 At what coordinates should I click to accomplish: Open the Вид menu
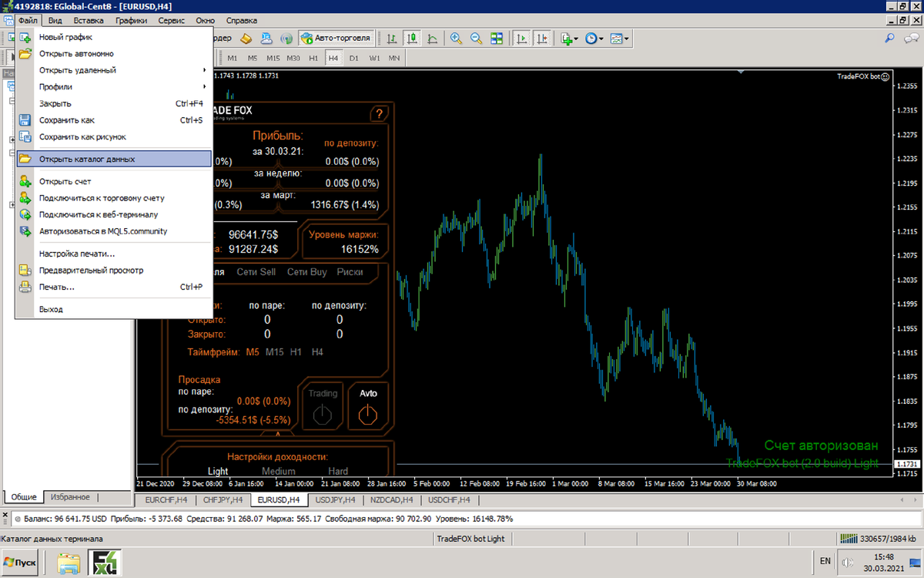click(x=55, y=21)
